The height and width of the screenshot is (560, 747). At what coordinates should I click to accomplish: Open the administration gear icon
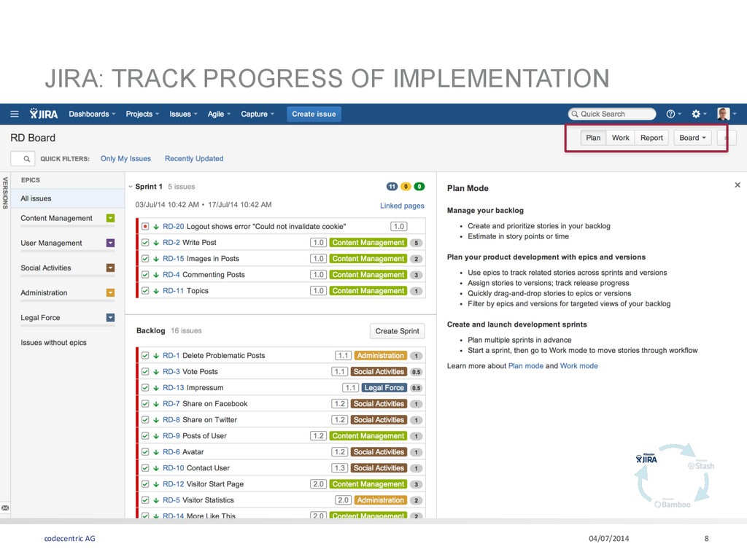coord(696,114)
